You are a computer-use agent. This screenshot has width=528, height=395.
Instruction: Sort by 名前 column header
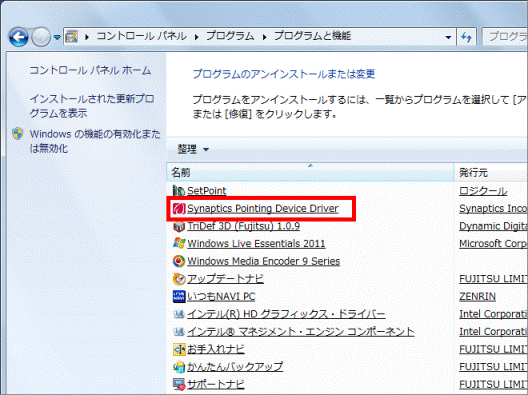310,172
